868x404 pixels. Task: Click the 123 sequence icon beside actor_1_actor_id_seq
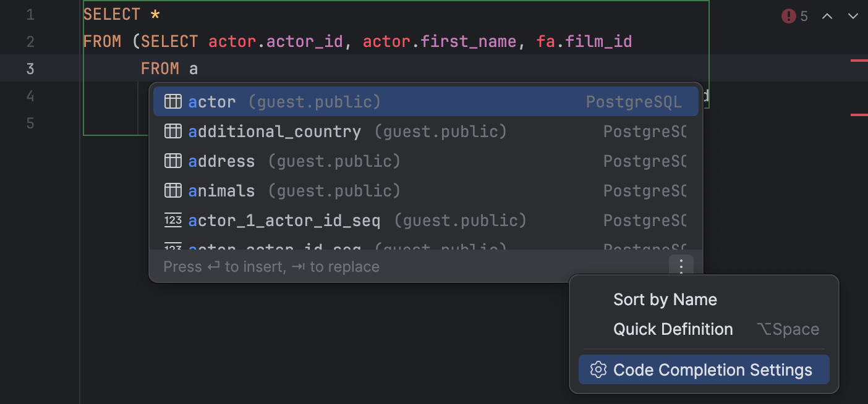(173, 220)
